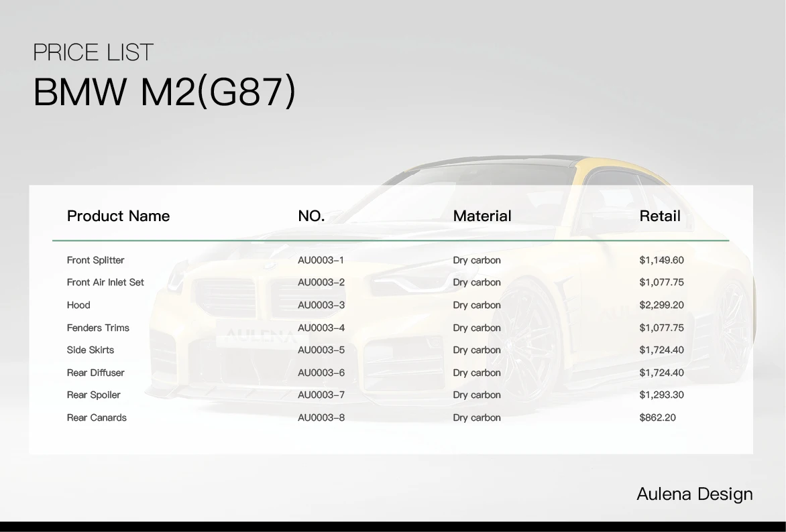Click the $2,299.20 Hood price
The image size is (786, 532).
tap(661, 305)
